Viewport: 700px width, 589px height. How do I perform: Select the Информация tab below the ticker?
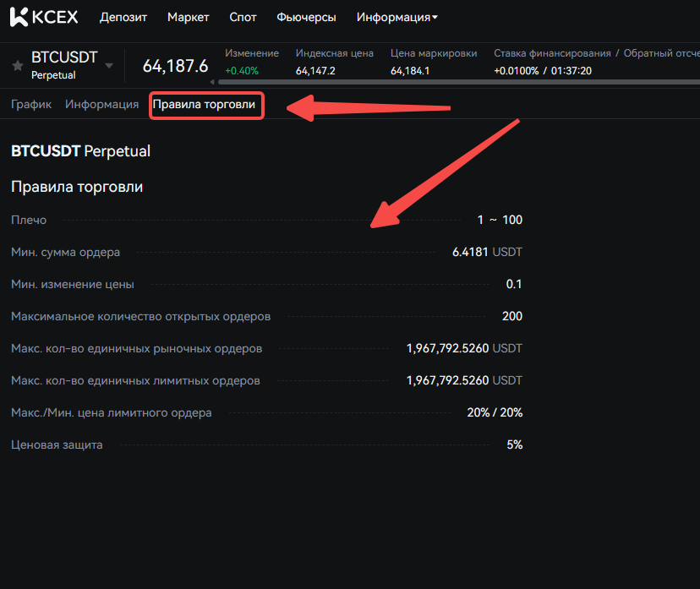click(x=101, y=105)
